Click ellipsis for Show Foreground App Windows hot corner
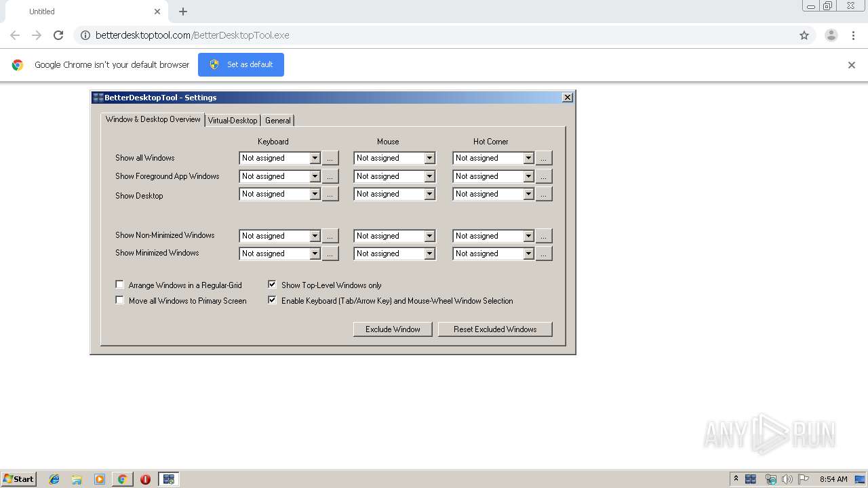 coord(544,176)
